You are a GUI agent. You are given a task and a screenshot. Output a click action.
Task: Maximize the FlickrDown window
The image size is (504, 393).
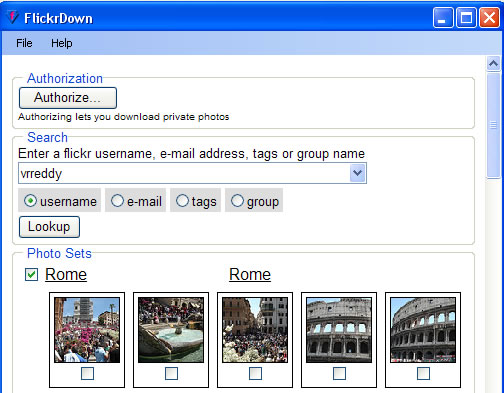point(466,18)
